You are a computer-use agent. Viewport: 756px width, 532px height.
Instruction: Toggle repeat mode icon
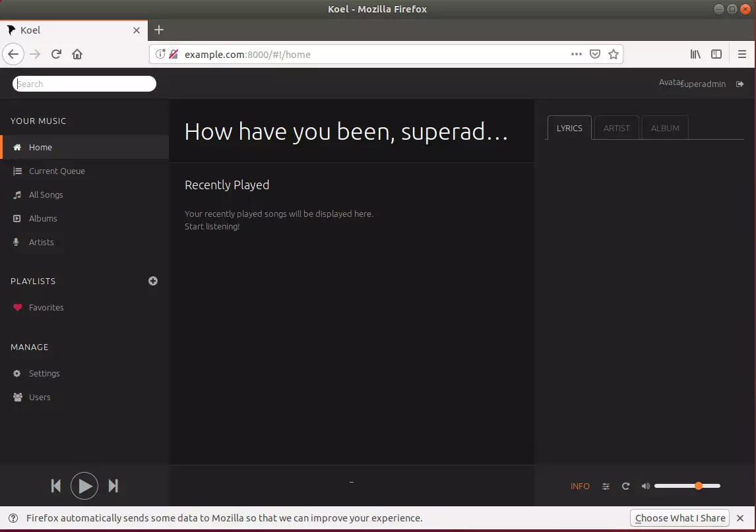(626, 487)
